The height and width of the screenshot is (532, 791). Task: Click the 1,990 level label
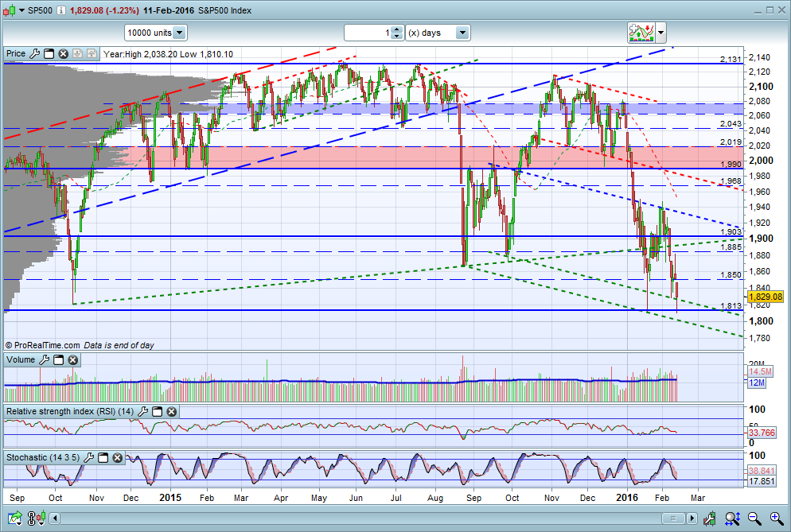click(731, 165)
